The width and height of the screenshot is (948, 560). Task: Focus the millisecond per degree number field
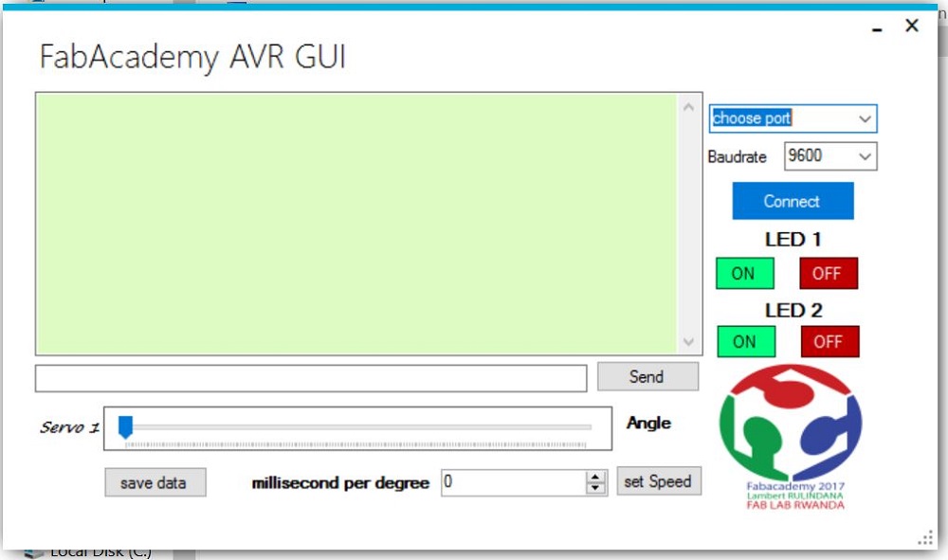pyautogui.click(x=513, y=482)
